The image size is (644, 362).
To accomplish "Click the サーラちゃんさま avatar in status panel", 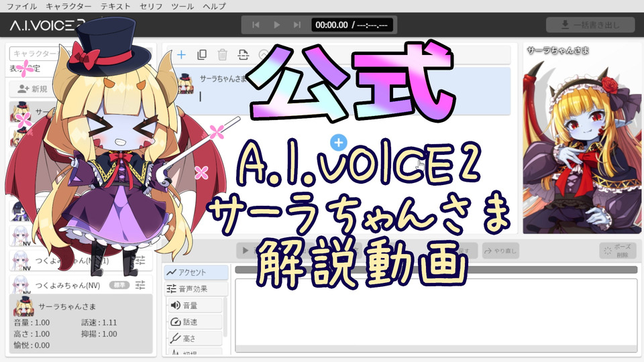I will click(23, 306).
